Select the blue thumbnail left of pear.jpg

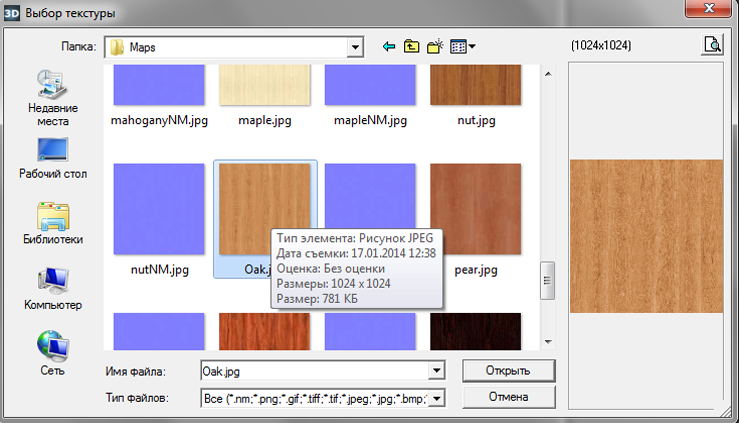coord(370,196)
